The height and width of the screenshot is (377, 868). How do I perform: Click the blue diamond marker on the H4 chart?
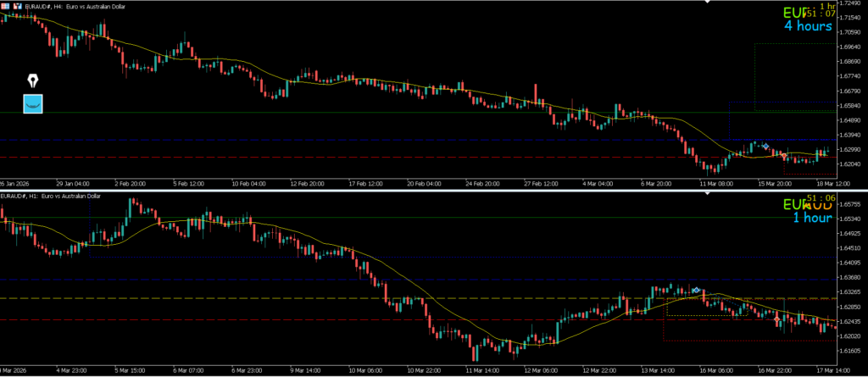(765, 147)
